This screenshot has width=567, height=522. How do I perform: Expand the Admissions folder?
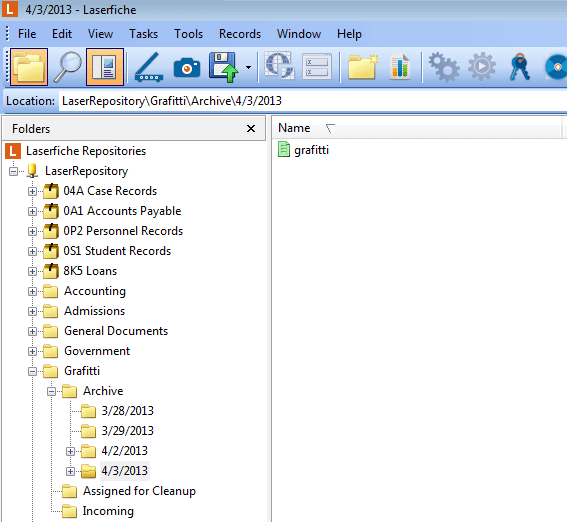[x=32, y=311]
